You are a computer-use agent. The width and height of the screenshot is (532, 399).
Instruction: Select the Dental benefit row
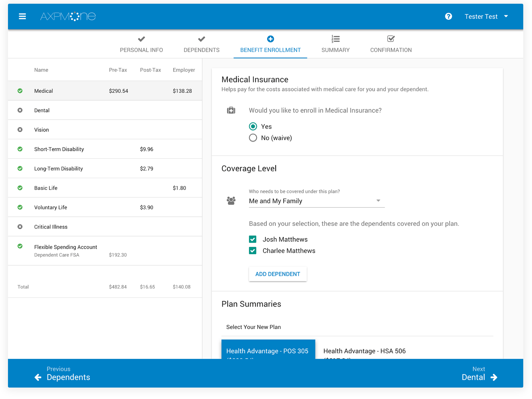pyautogui.click(x=105, y=110)
